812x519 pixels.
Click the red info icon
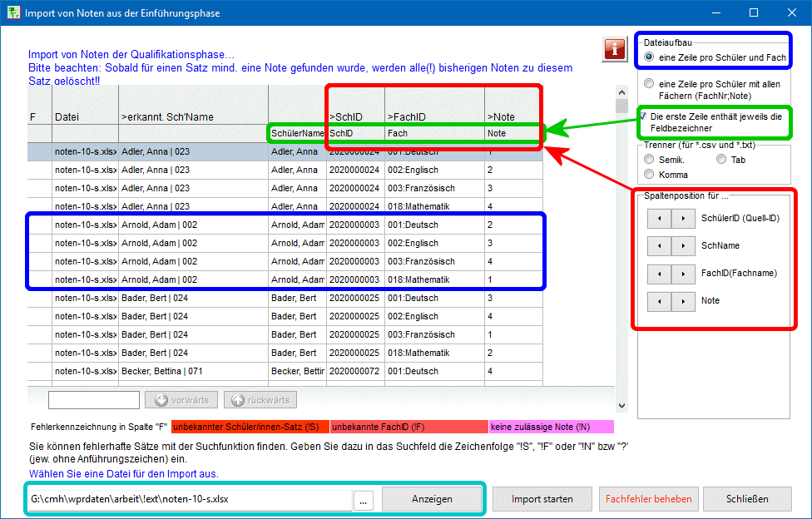615,49
